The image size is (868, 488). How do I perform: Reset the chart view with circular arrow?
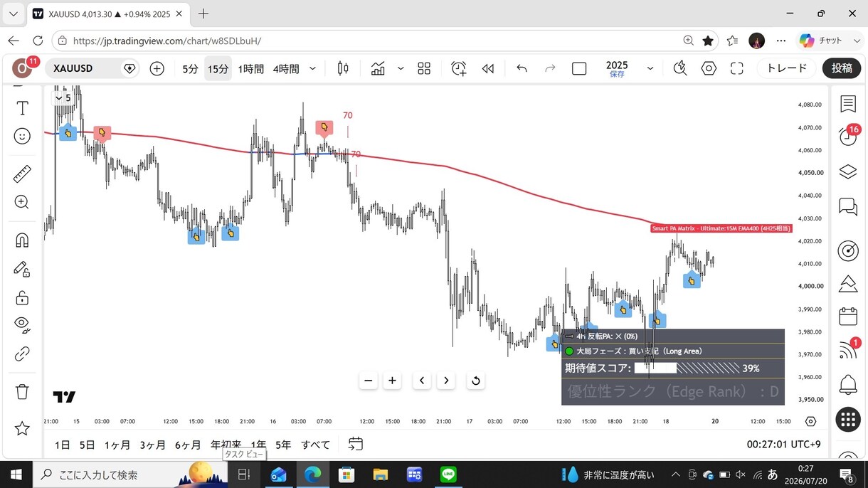coord(476,381)
